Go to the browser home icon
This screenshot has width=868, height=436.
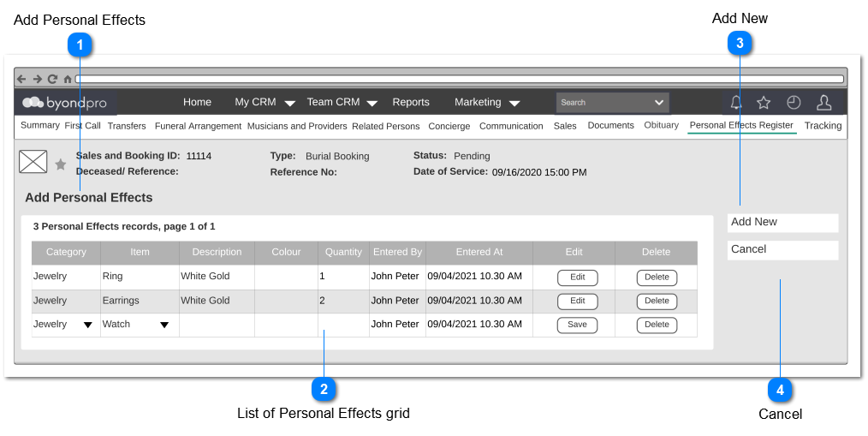68,79
